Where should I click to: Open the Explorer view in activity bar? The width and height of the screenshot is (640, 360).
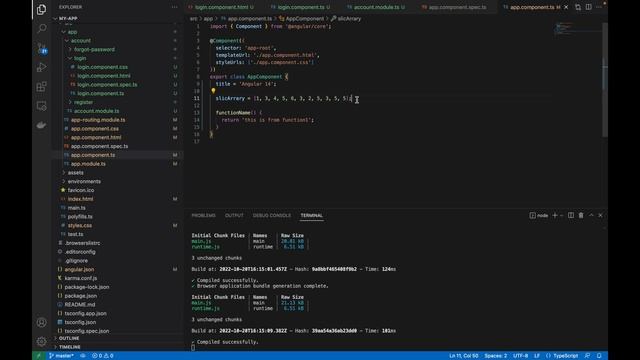coord(41,9)
